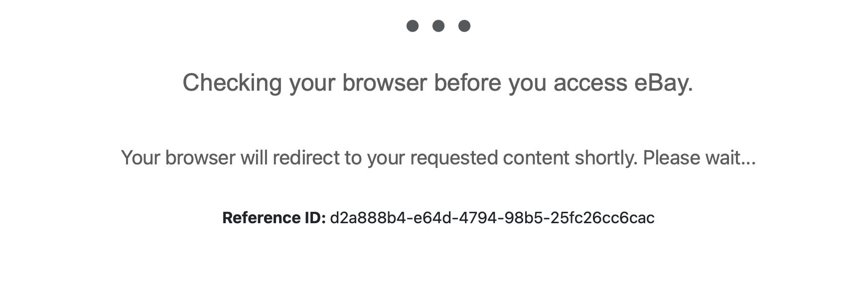Click the right loading dot
This screenshot has height=285, width=868.
[x=464, y=26]
